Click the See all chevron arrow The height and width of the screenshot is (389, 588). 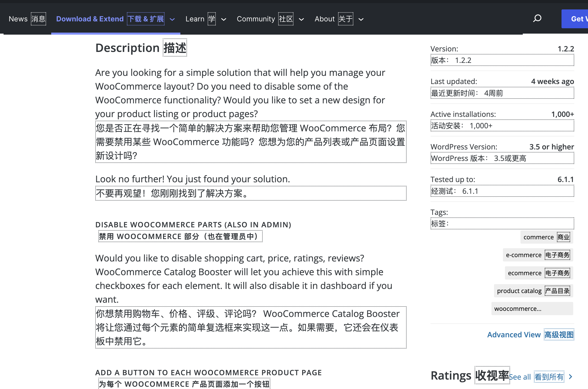click(571, 377)
